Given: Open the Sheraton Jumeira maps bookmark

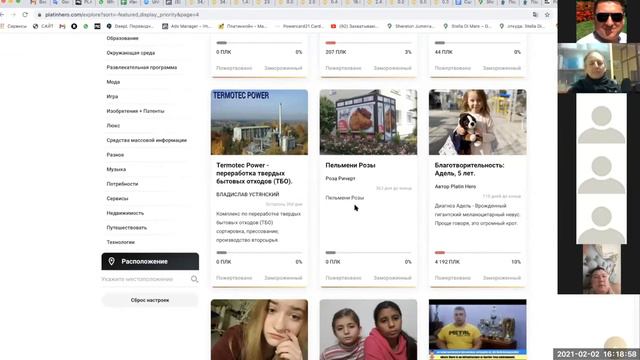Looking at the screenshot, I should click(411, 26).
